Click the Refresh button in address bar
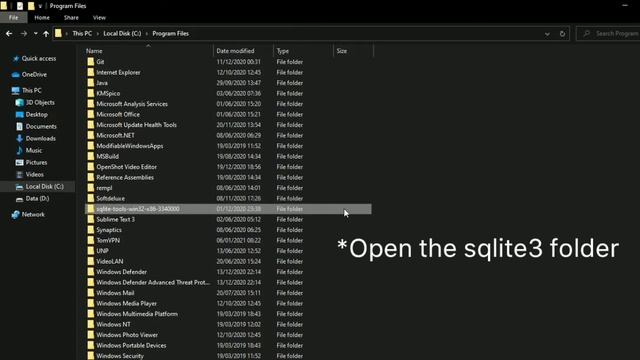The width and height of the screenshot is (640, 360). (x=562, y=34)
